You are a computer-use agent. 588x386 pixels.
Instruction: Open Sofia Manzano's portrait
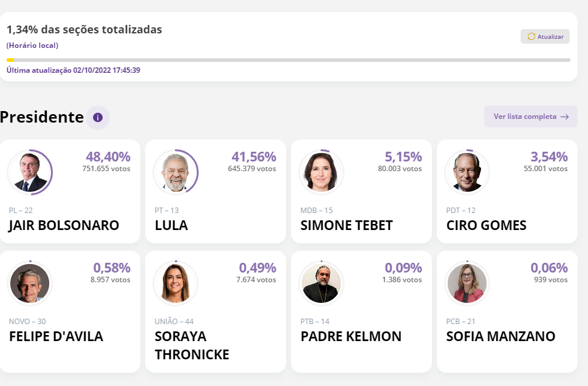tap(467, 283)
